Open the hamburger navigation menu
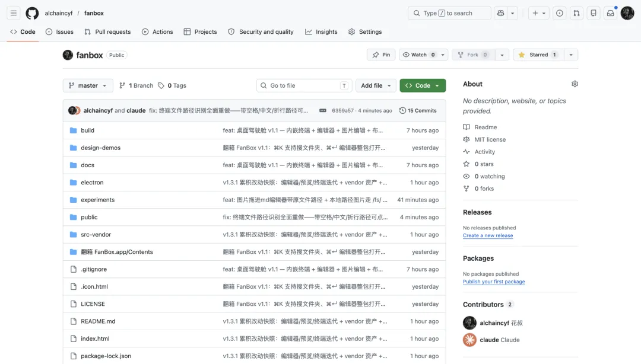This screenshot has height=364, width=641. pyautogui.click(x=14, y=13)
